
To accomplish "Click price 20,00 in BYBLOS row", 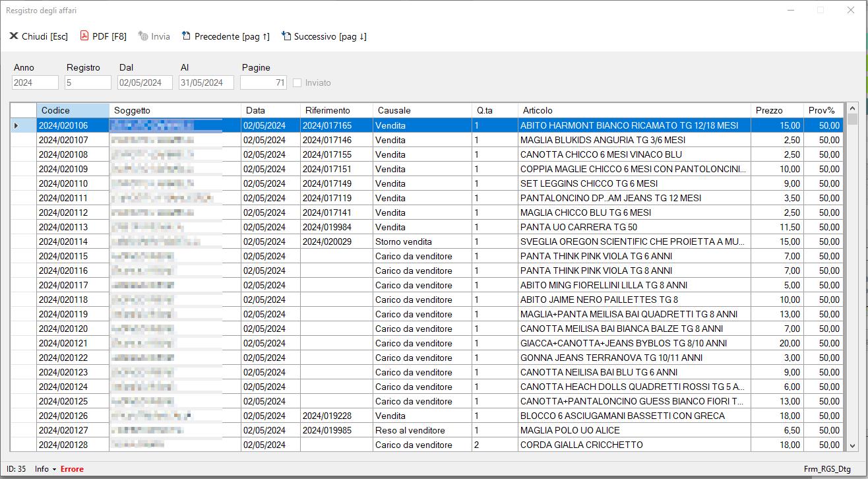I will click(x=778, y=343).
